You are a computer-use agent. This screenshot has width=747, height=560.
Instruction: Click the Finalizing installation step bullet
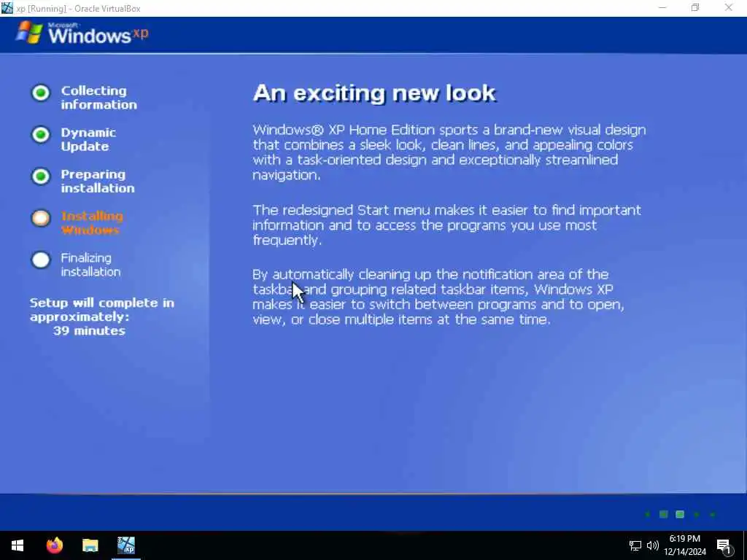pos(41,260)
